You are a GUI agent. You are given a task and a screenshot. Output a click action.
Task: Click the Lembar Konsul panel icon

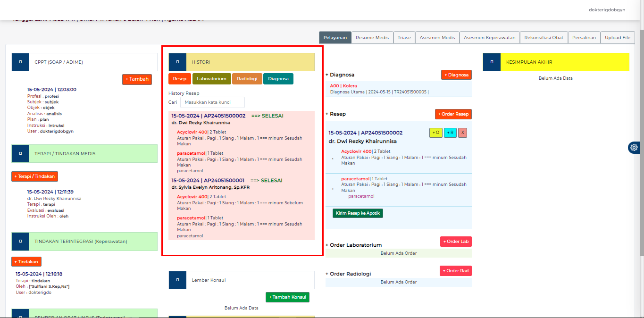(x=177, y=279)
